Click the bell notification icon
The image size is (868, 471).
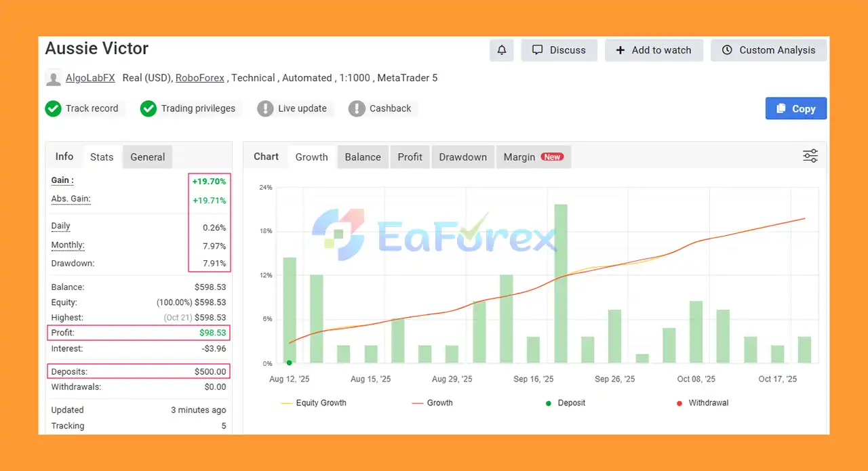[502, 50]
